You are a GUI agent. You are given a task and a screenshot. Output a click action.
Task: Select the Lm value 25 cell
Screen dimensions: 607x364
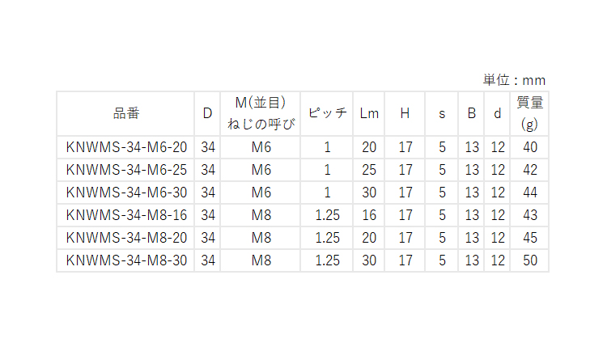pyautogui.click(x=369, y=170)
